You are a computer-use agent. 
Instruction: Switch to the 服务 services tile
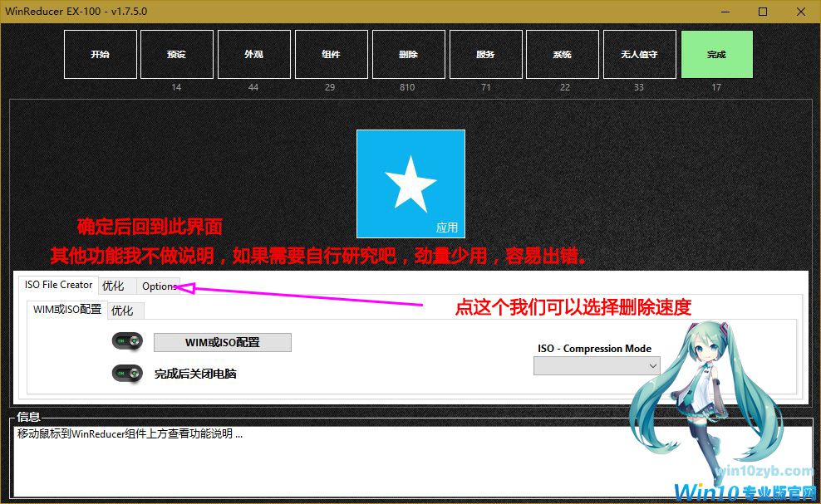[485, 55]
